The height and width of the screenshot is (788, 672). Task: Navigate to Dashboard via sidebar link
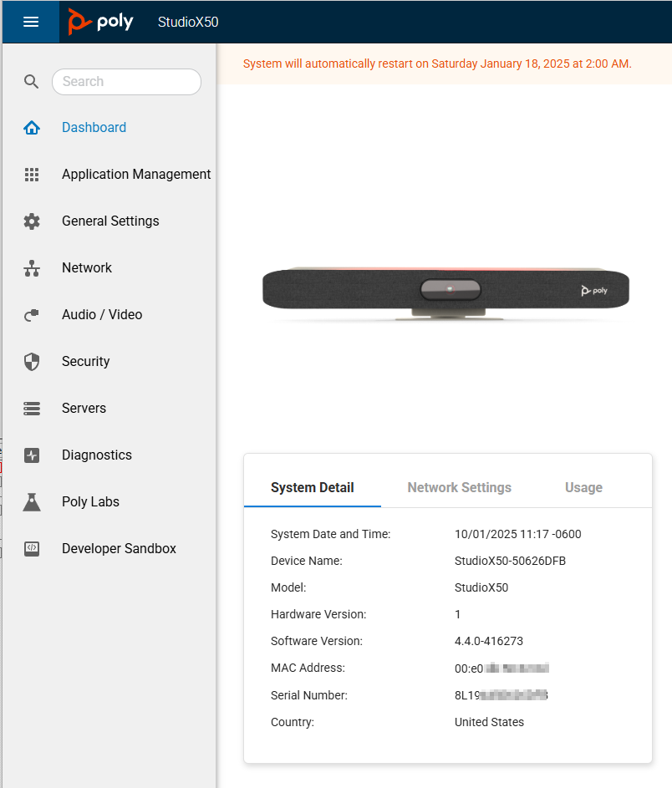click(94, 127)
